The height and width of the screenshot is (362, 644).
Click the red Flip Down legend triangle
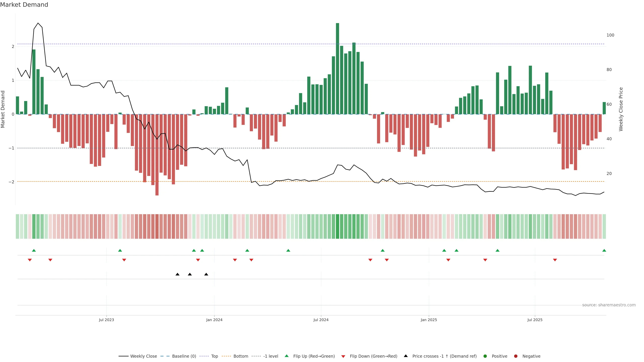click(343, 356)
